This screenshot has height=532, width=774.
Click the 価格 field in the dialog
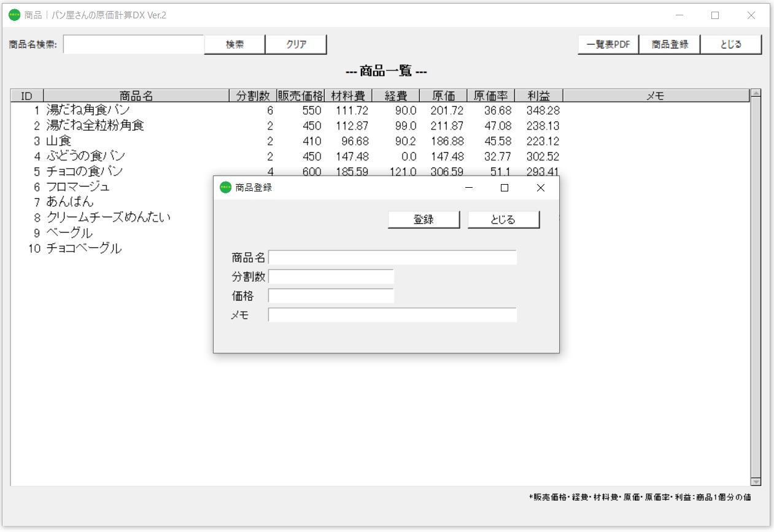(x=331, y=295)
